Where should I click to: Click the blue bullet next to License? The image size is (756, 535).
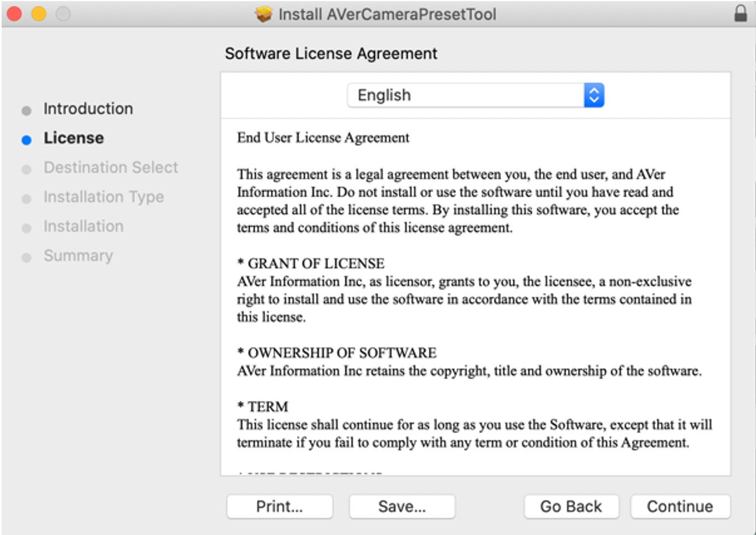click(x=26, y=140)
